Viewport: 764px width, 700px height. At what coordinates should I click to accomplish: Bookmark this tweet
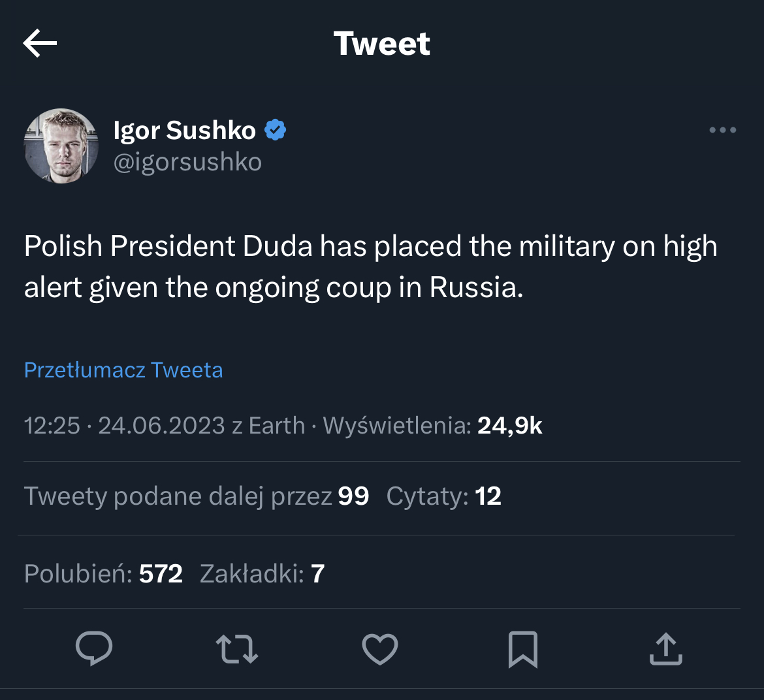(x=522, y=649)
